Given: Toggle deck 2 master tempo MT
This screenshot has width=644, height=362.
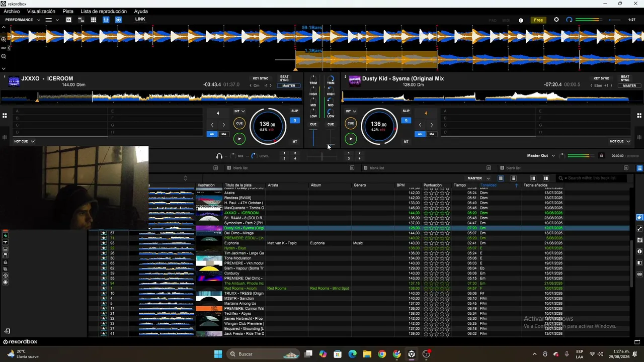Looking at the screenshot, I should tap(406, 142).
